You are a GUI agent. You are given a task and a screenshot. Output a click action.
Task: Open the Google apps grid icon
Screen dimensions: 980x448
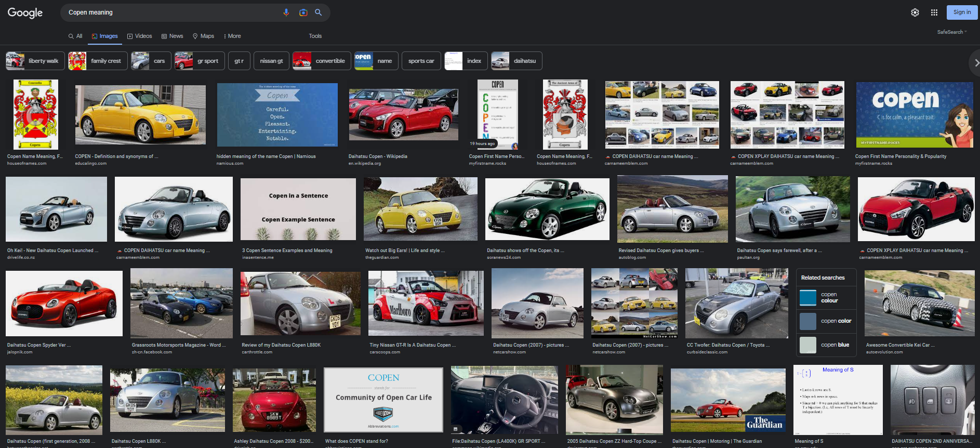pyautogui.click(x=934, y=12)
